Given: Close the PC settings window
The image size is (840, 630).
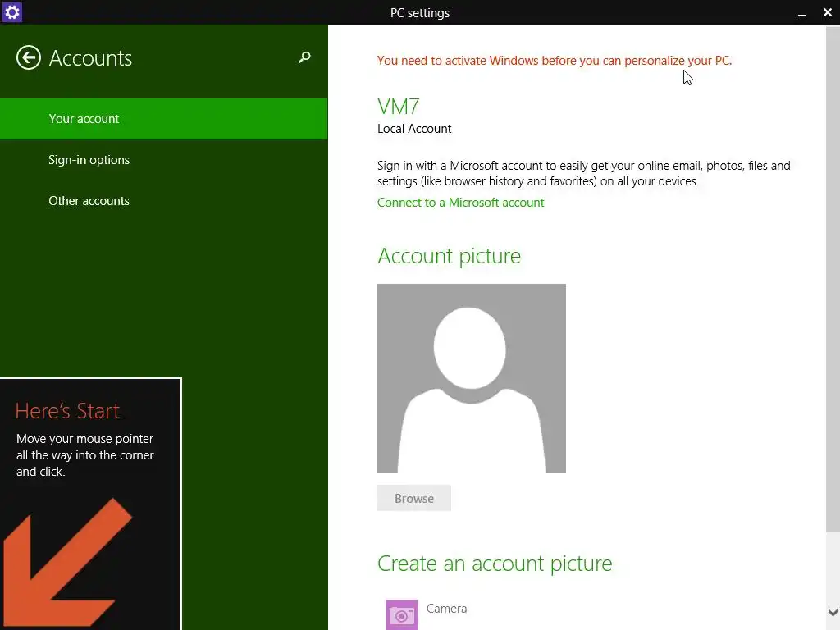Looking at the screenshot, I should coord(827,12).
